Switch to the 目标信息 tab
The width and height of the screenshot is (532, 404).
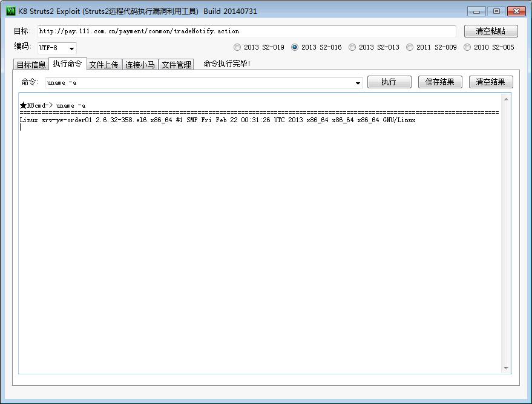31,64
